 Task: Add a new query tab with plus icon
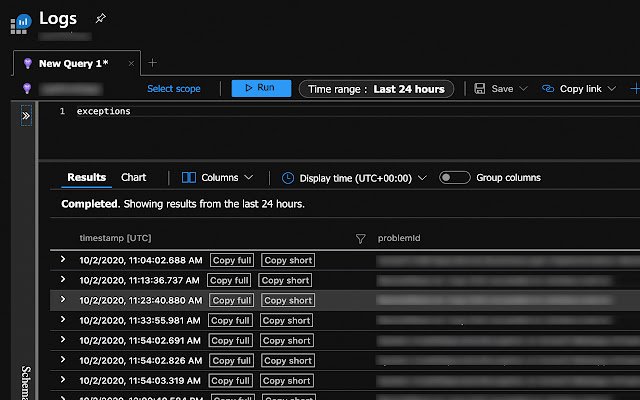[x=152, y=63]
